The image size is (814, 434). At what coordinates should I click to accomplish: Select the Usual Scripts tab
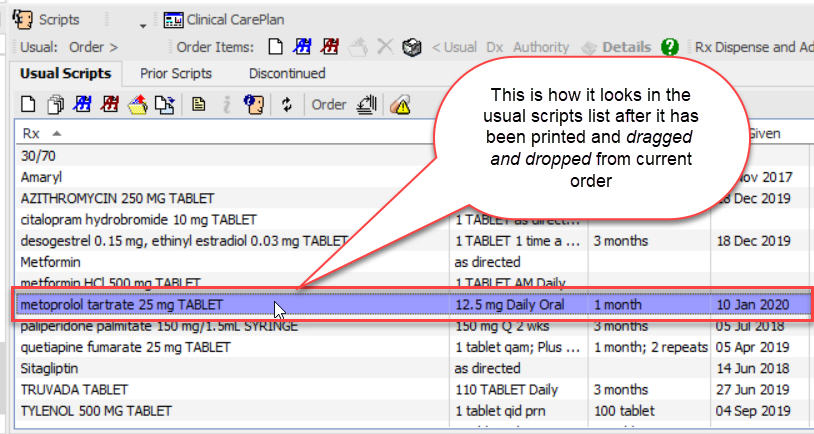pyautogui.click(x=66, y=74)
